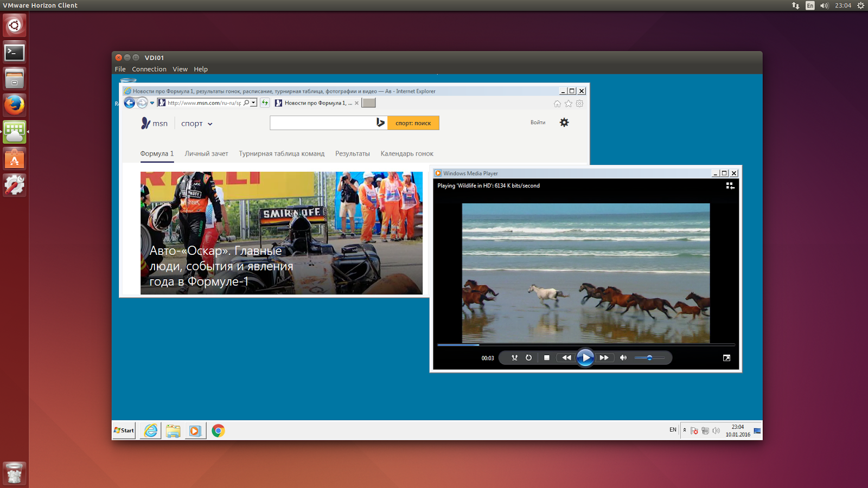Open Ubuntu Software Center launcher icon
The height and width of the screenshot is (488, 868).
pos(15,158)
